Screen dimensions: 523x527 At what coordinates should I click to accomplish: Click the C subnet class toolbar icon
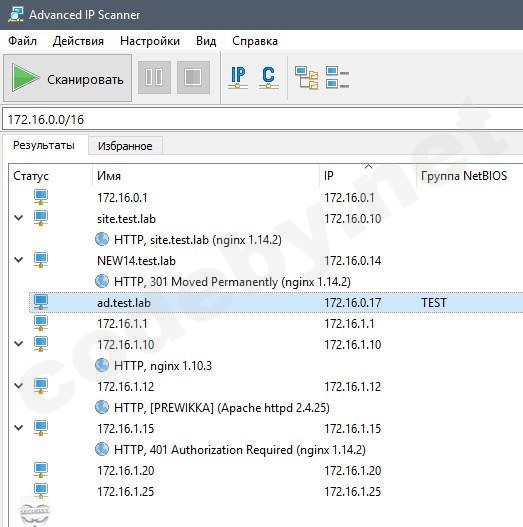268,78
